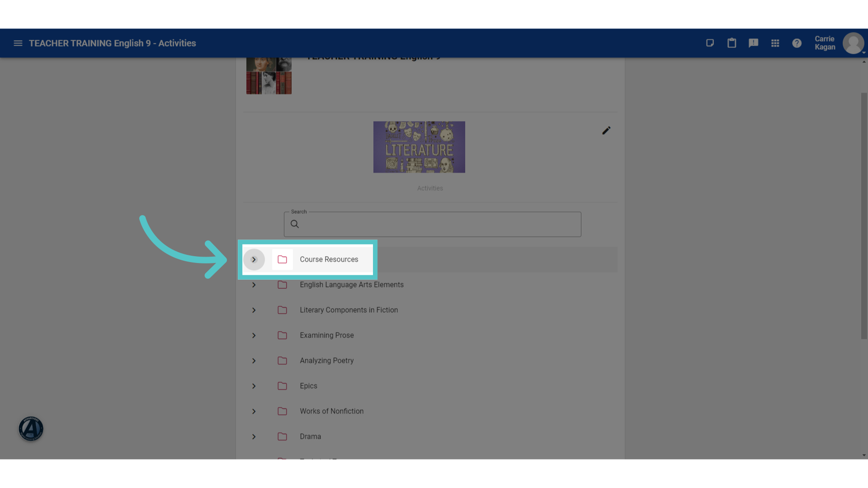Viewport: 868px width, 488px height.
Task: Expand the Examining Prose chevron
Action: coord(254,335)
